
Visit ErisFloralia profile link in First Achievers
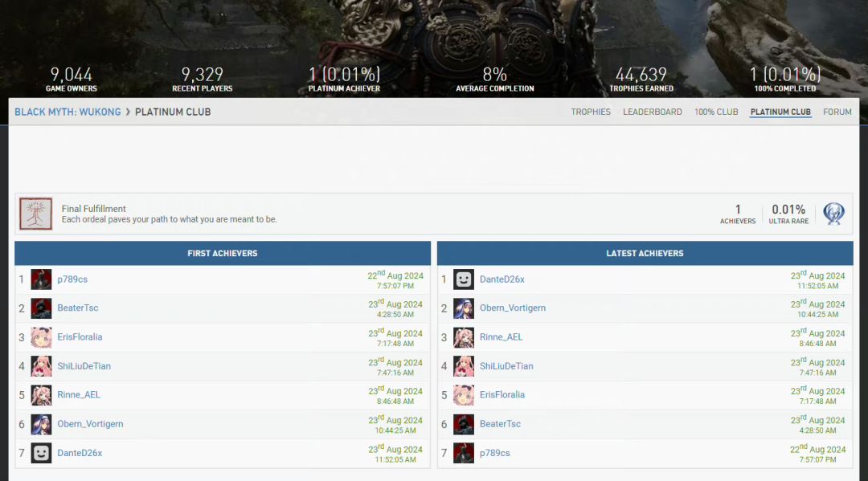[80, 336]
